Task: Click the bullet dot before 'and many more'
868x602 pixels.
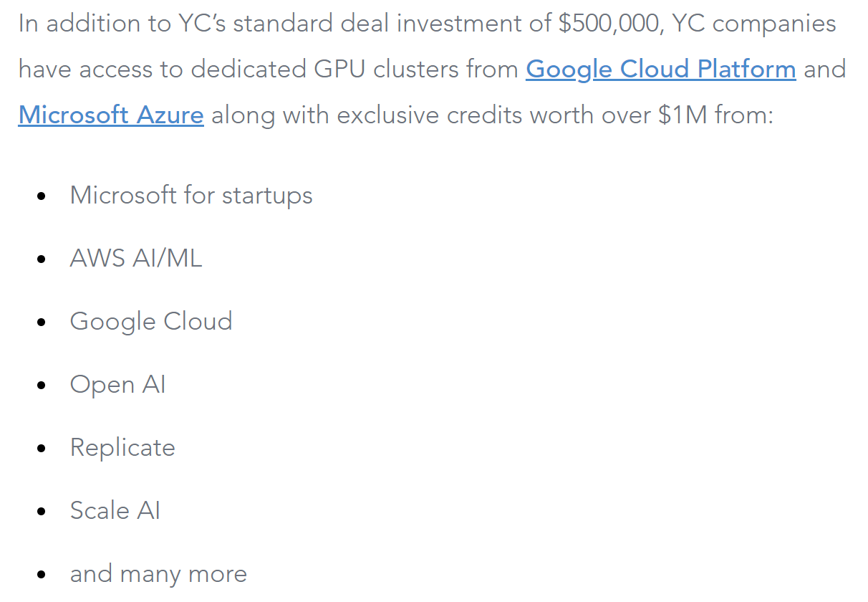Action: tap(42, 575)
